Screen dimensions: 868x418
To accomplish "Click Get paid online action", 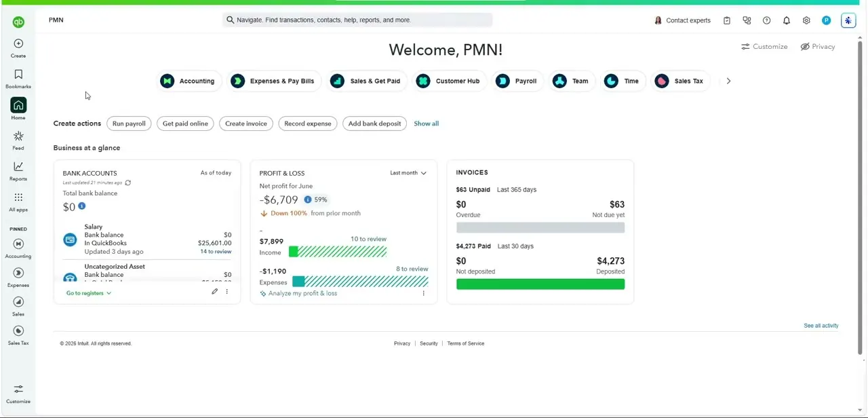I will click(185, 123).
